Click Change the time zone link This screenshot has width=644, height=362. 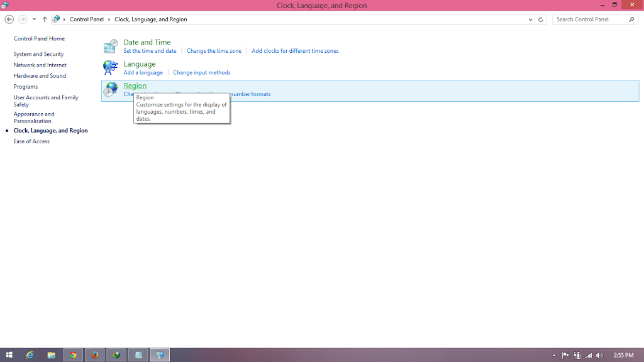[214, 51]
